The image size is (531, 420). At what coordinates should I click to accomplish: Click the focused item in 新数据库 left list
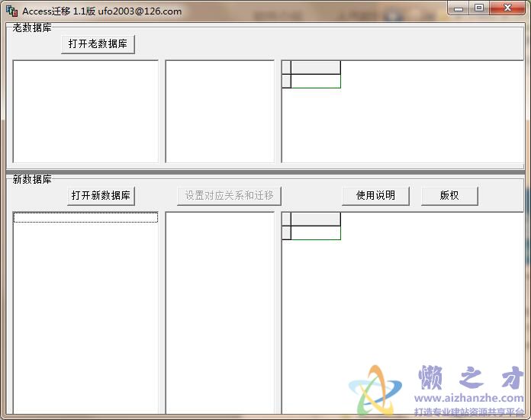(x=85, y=217)
